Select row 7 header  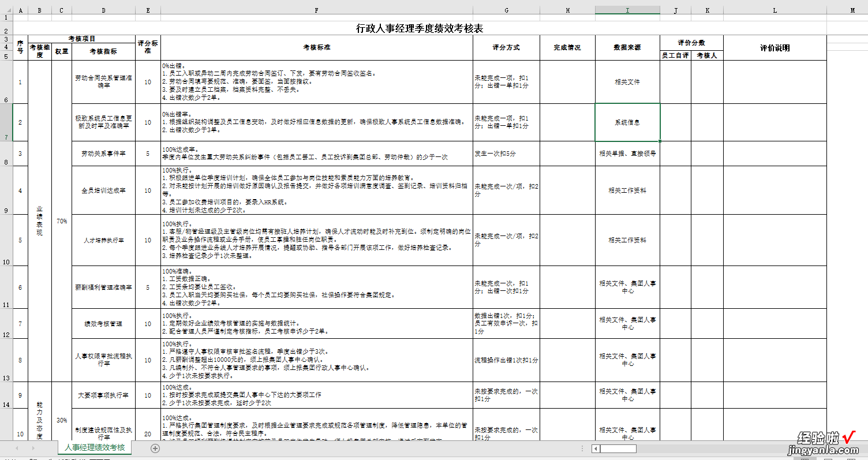click(6, 122)
